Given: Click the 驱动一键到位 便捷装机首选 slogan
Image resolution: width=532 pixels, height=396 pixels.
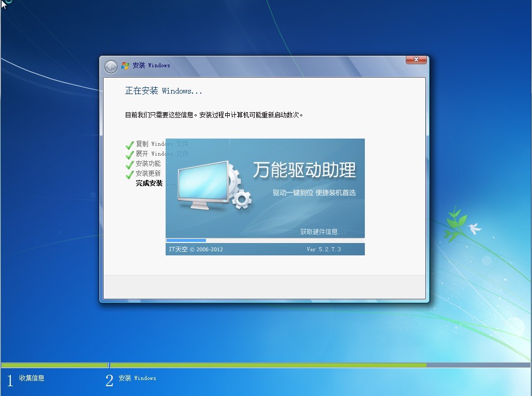Looking at the screenshot, I should coord(314,193).
